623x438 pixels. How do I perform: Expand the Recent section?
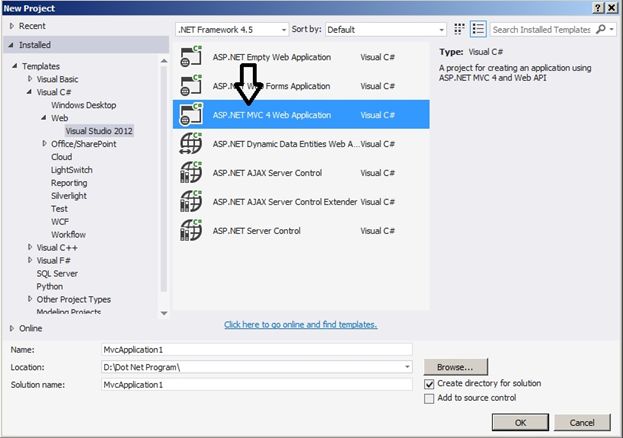[12, 26]
